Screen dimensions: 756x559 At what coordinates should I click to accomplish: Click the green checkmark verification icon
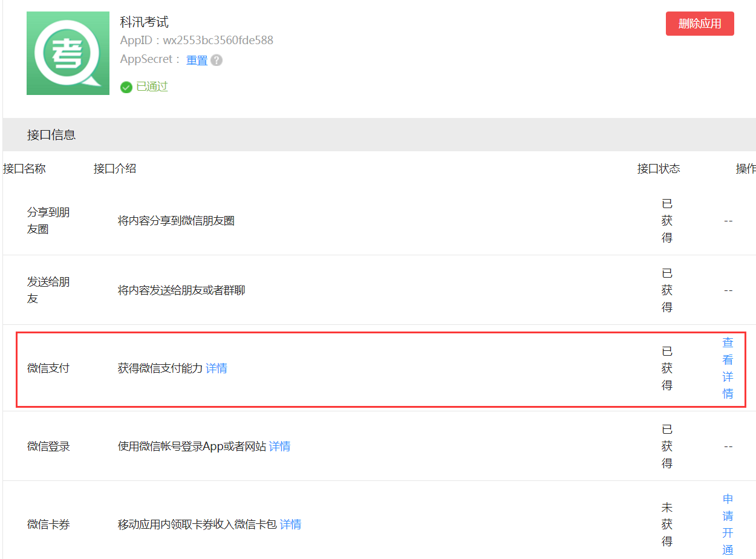tap(126, 87)
